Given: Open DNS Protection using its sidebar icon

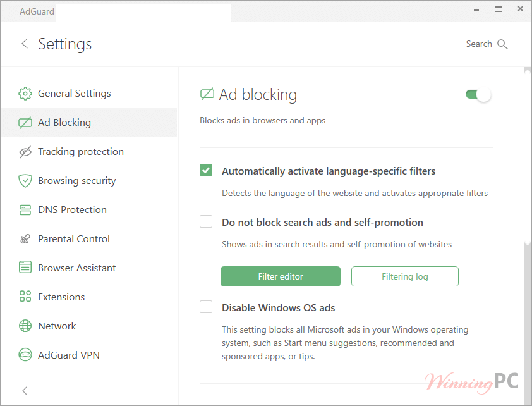Looking at the screenshot, I should 25,209.
